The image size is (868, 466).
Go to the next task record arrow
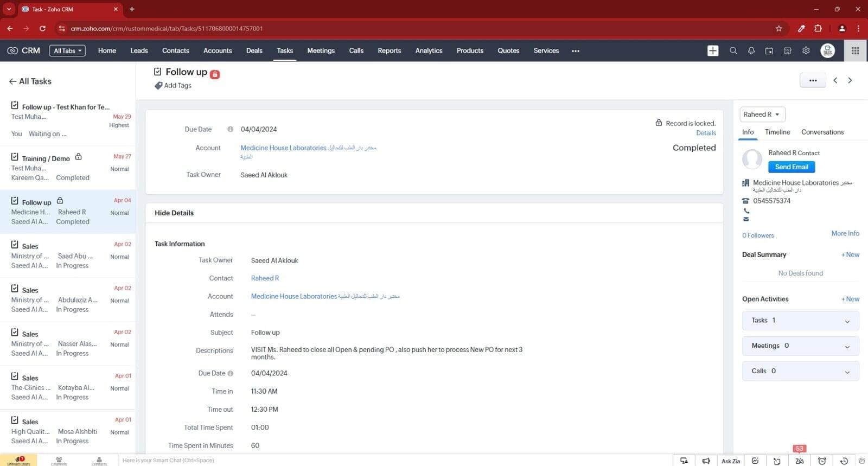point(850,80)
